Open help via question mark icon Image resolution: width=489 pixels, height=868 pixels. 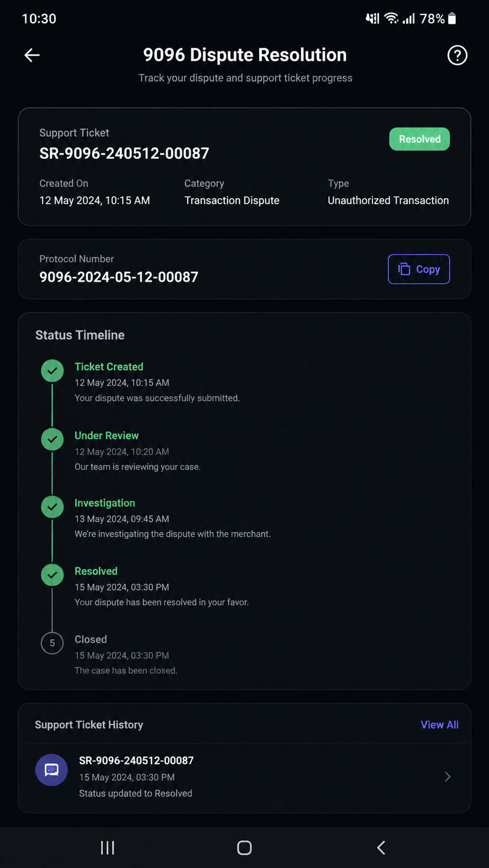pyautogui.click(x=457, y=55)
